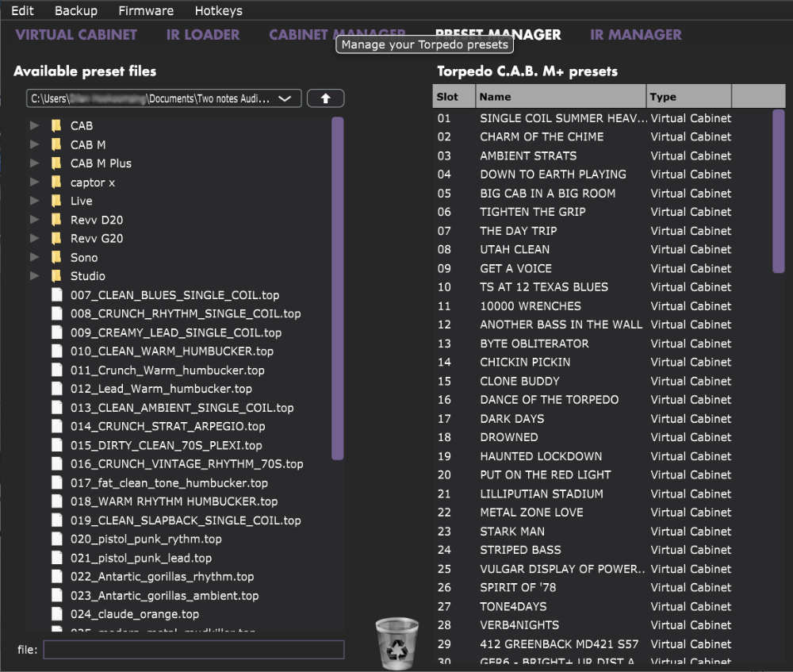Click file icon of 014_CRUNCH_STRAT_ARPEGIO.top
Image resolution: width=793 pixels, height=672 pixels.
click(x=56, y=427)
